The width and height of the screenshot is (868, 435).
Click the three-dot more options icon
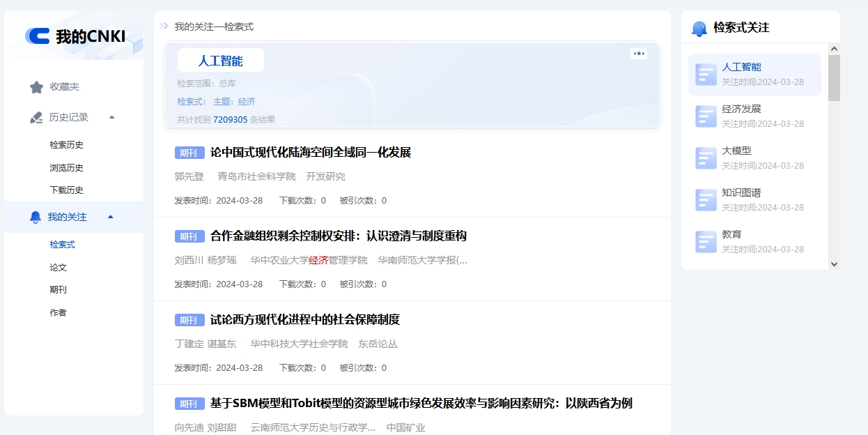639,54
